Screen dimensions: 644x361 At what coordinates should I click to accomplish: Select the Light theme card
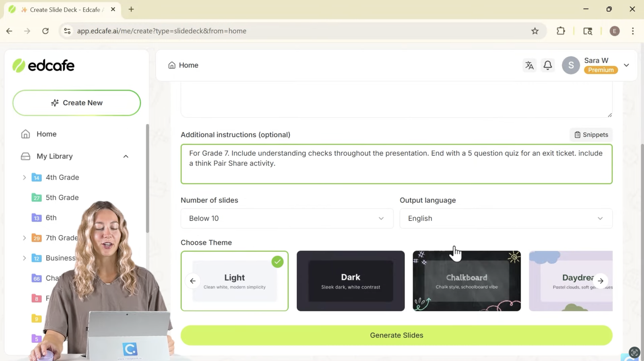coord(235,281)
